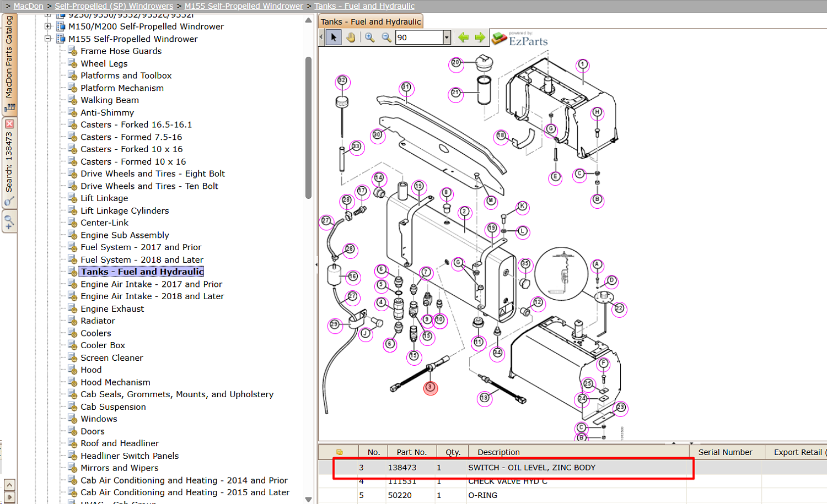Image resolution: width=827 pixels, height=504 pixels.
Task: Go to next diagram with green right arrow
Action: tap(480, 37)
